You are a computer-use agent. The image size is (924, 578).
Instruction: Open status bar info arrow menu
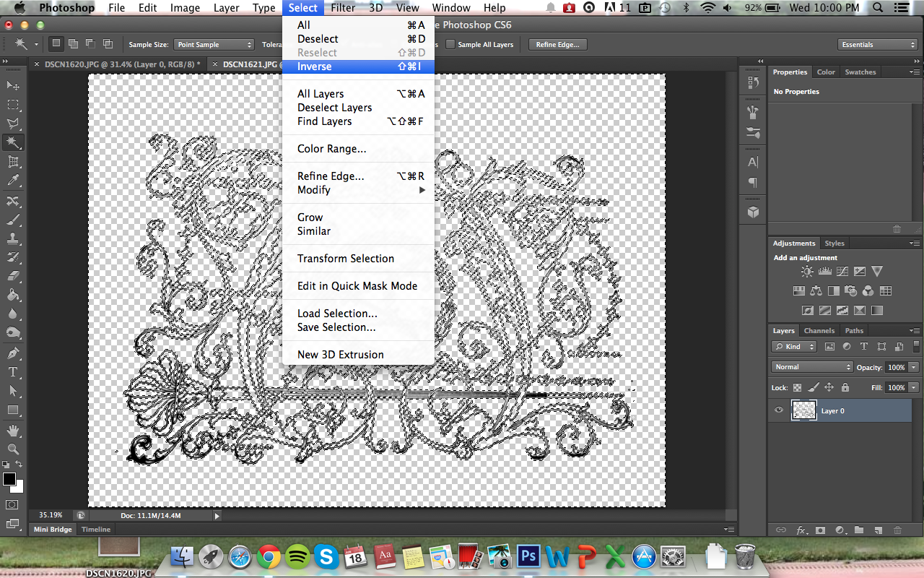[217, 516]
